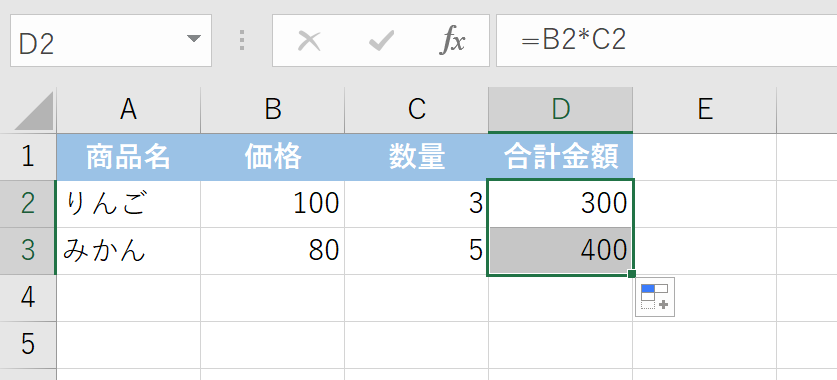Select row 1 header
The height and width of the screenshot is (380, 837).
[x=28, y=157]
